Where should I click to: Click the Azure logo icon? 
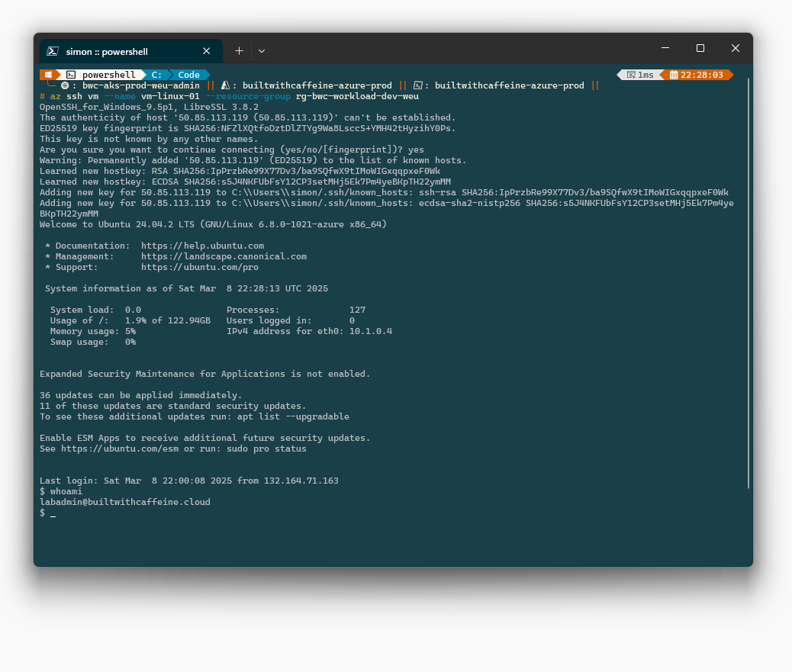[225, 85]
